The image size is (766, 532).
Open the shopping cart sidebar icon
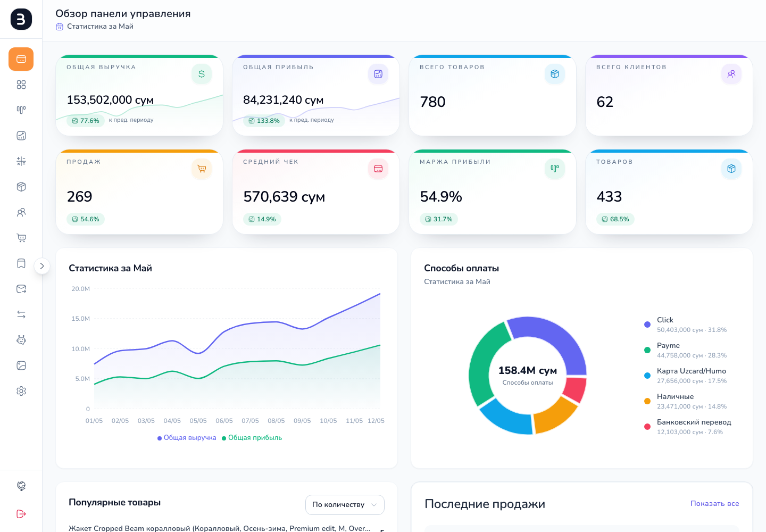(x=21, y=238)
